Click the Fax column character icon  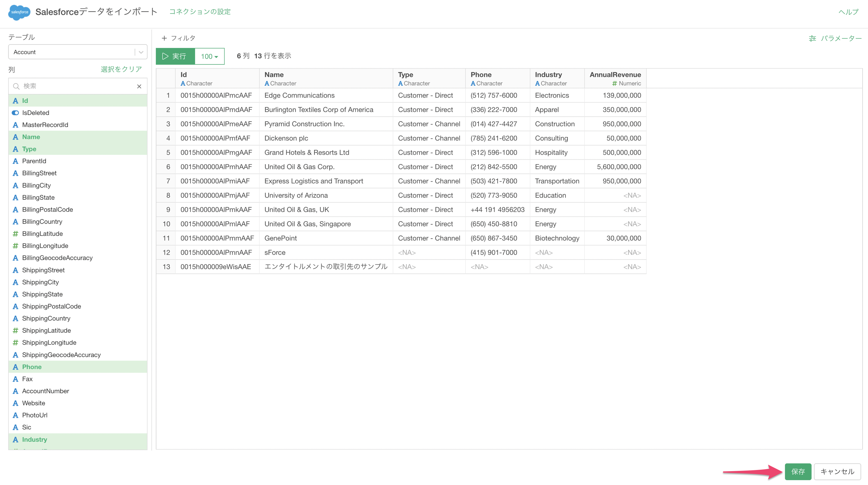click(16, 379)
